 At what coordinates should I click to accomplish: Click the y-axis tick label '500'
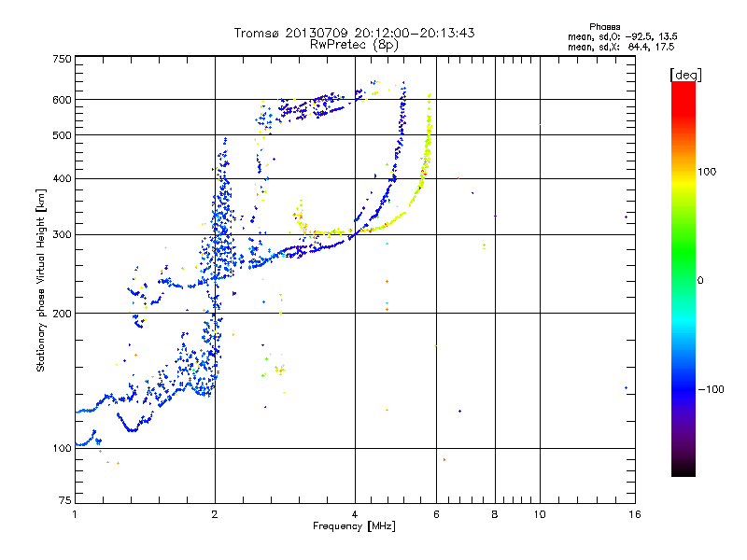pyautogui.click(x=62, y=135)
